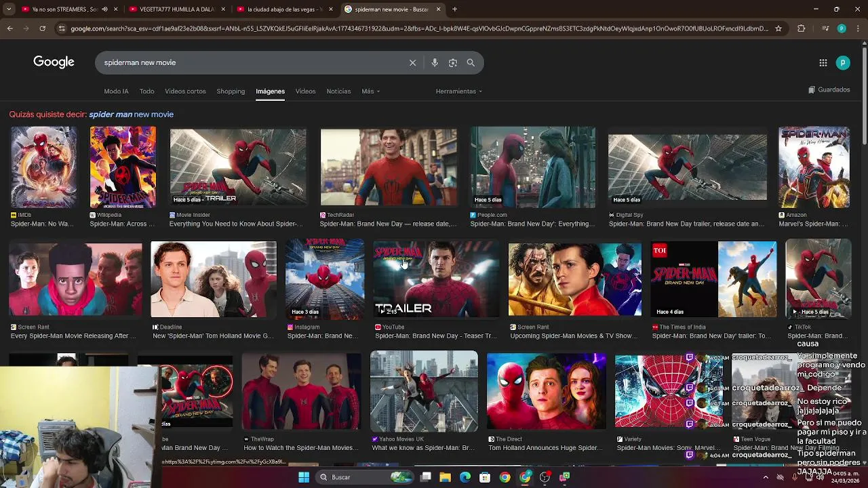
Task: Open the Modo IA filter
Action: 116,91
